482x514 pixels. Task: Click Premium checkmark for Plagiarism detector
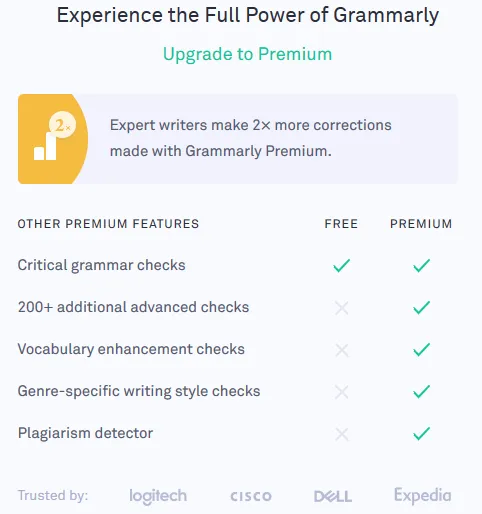click(x=421, y=433)
